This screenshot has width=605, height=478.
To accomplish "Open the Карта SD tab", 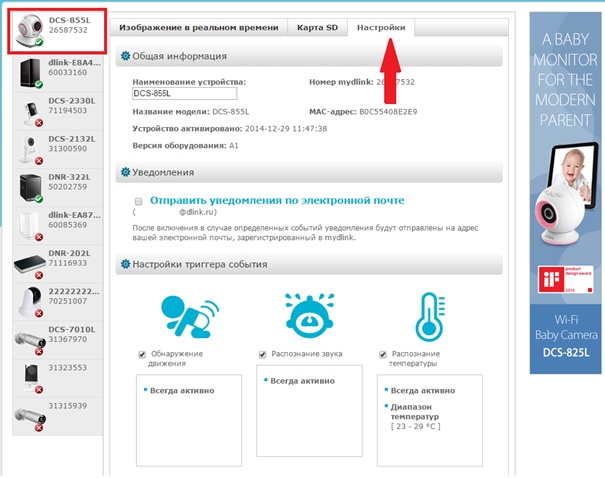I will coord(317,27).
